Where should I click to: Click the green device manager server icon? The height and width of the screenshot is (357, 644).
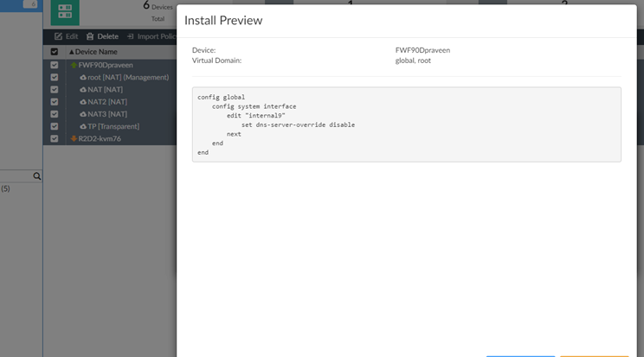pyautogui.click(x=63, y=12)
